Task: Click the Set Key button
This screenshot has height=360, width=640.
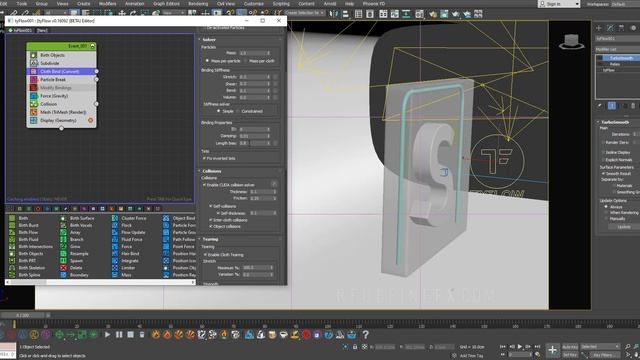Action: (570, 355)
